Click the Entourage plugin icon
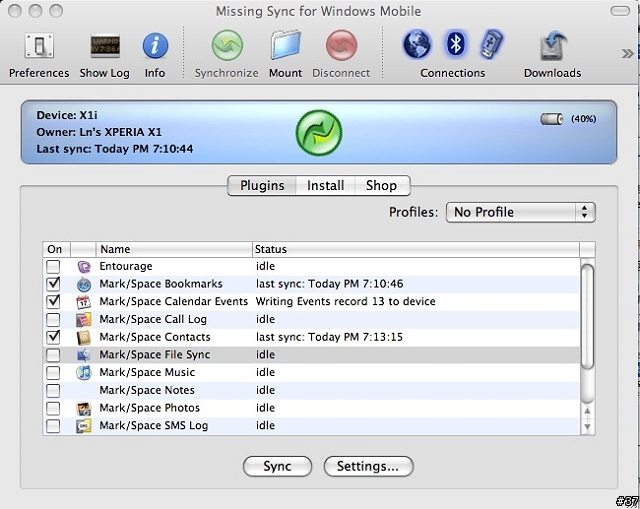Image resolution: width=640 pixels, height=509 pixels. [84, 267]
